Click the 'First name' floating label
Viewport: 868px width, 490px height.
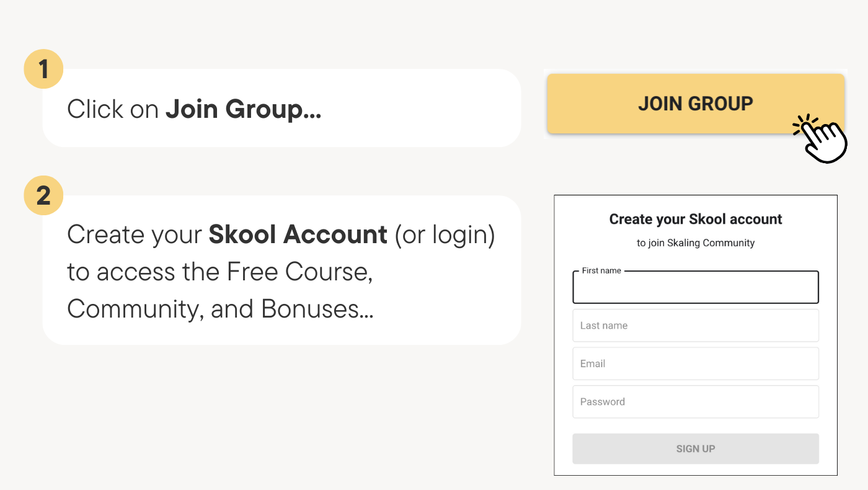tap(601, 271)
